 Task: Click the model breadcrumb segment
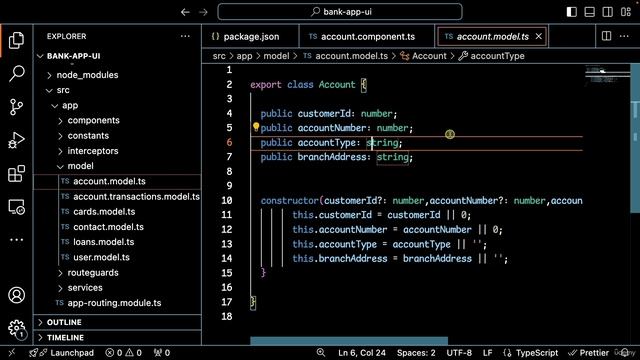click(x=276, y=56)
